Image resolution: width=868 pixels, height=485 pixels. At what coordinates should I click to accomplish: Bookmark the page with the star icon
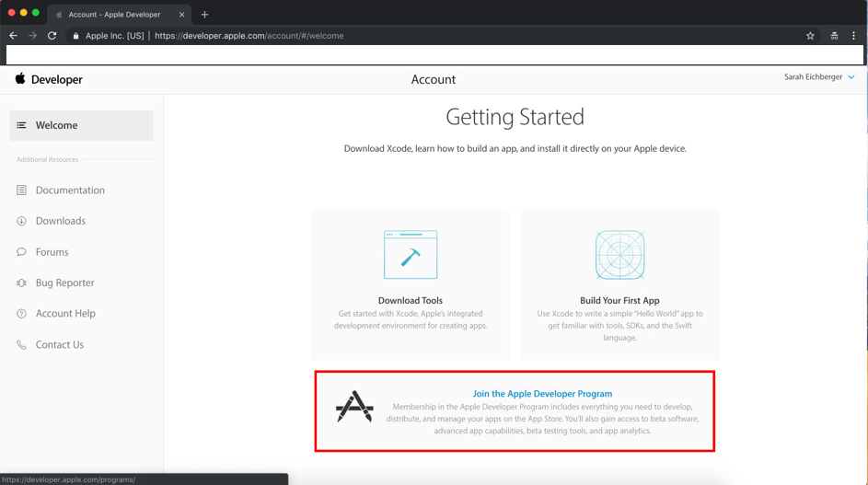810,36
